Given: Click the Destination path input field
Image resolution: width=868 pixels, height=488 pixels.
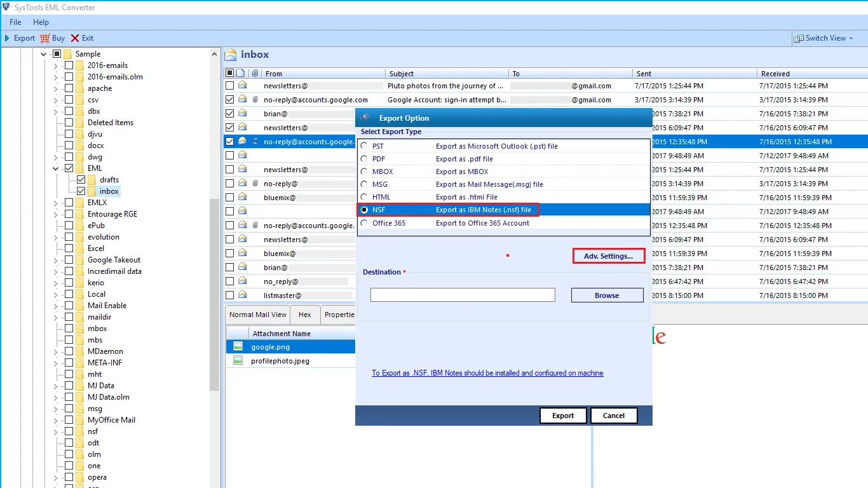Looking at the screenshot, I should [x=463, y=295].
